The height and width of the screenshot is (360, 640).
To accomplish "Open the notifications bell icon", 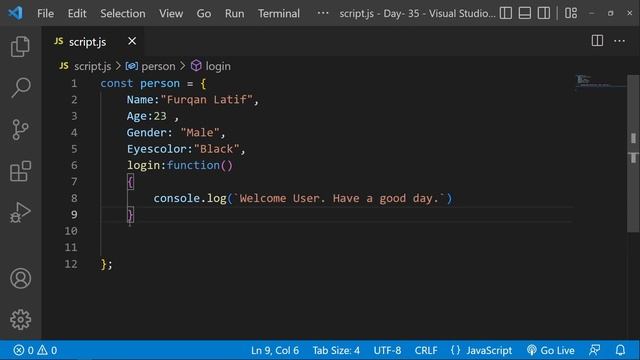I will [x=620, y=350].
